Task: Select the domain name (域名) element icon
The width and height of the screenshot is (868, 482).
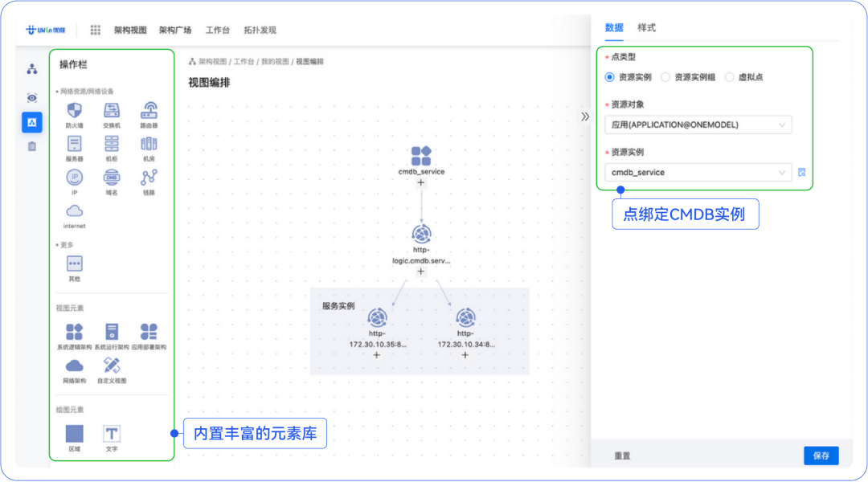Action: pyautogui.click(x=111, y=177)
